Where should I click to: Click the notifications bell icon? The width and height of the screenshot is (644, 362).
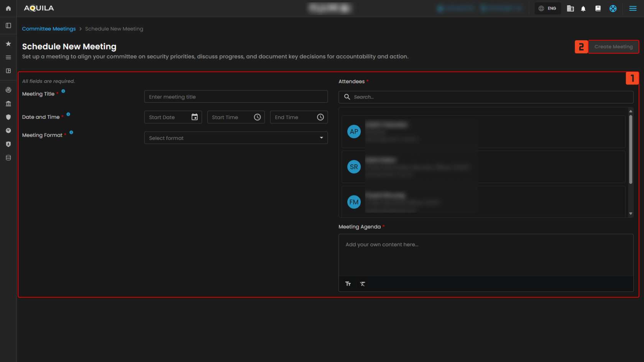pyautogui.click(x=583, y=8)
